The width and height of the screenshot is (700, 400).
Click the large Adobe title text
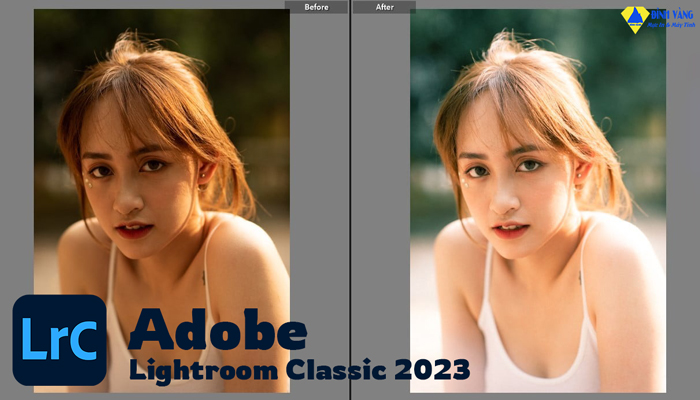click(x=217, y=330)
